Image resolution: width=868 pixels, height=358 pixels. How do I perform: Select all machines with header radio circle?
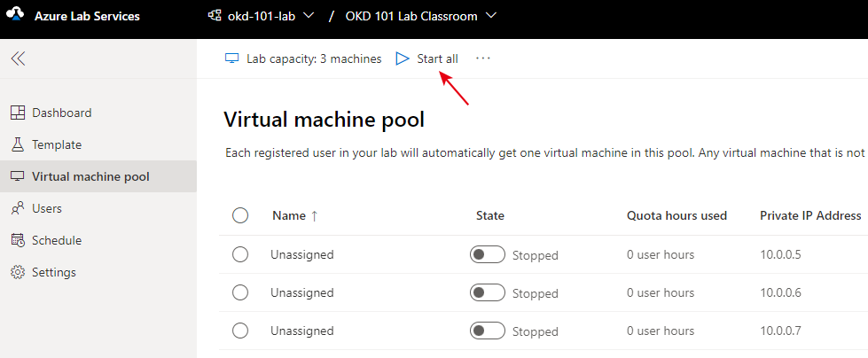tap(240, 215)
